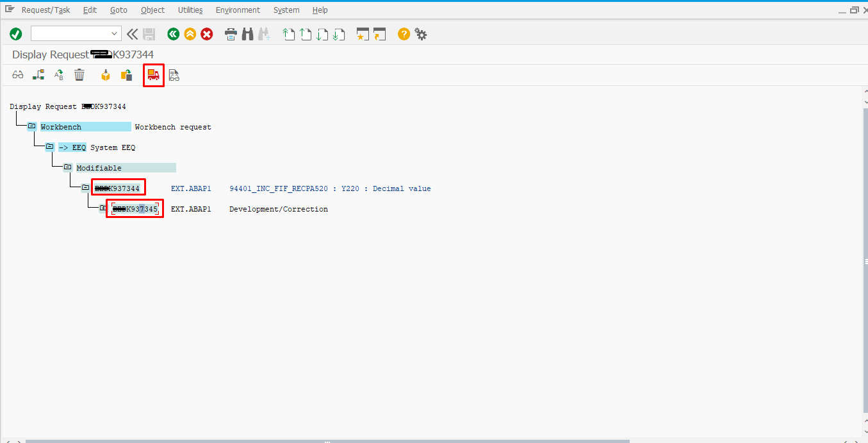The image size is (868, 443).
Task: Click the red truck Release icon
Action: [153, 75]
